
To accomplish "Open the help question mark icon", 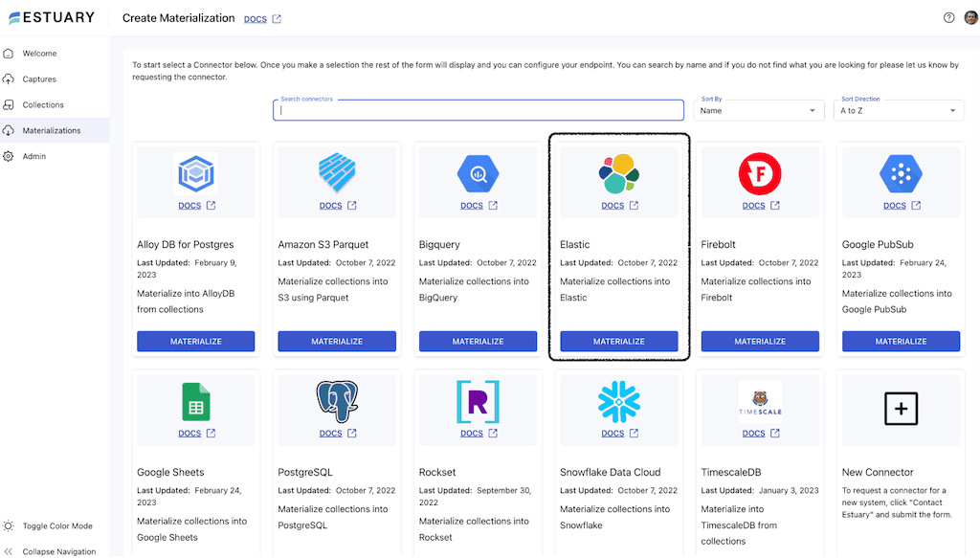I will pyautogui.click(x=947, y=16).
